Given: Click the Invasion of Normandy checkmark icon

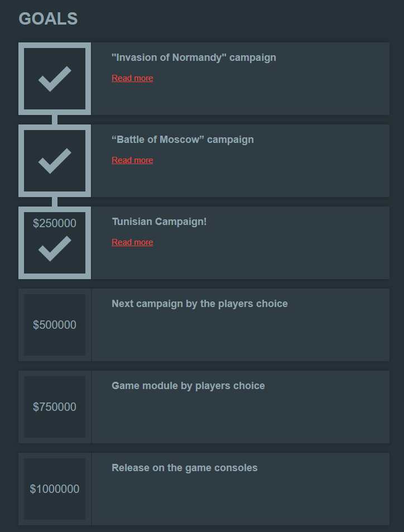Looking at the screenshot, I should click(x=55, y=79).
